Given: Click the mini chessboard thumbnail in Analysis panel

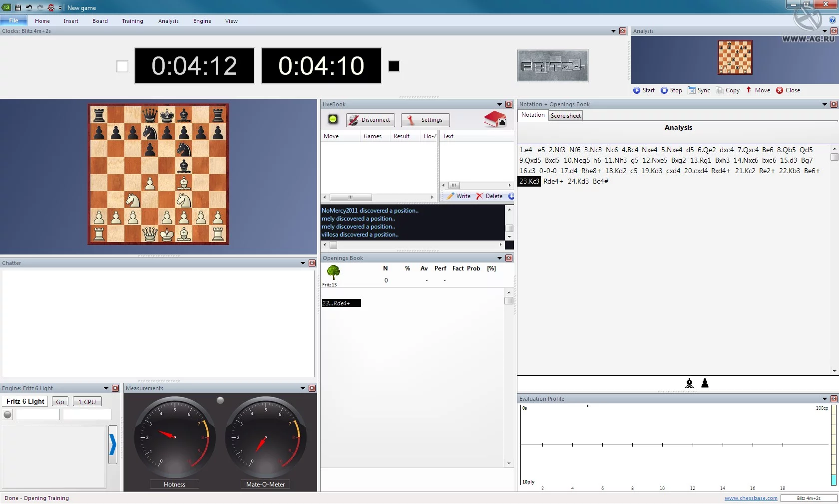Looking at the screenshot, I should click(735, 57).
